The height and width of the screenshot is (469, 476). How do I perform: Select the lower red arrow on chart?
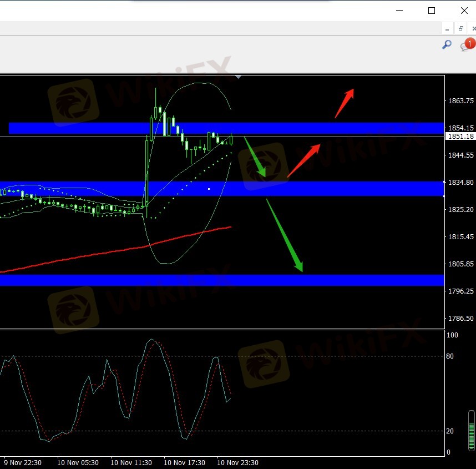click(304, 160)
